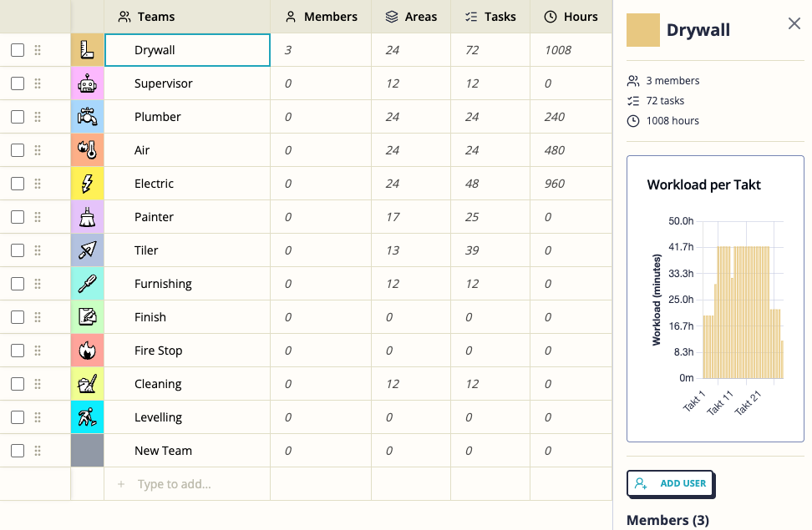812x530 pixels.
Task: Click the drag handle for the Supervisor row
Action: [x=38, y=83]
